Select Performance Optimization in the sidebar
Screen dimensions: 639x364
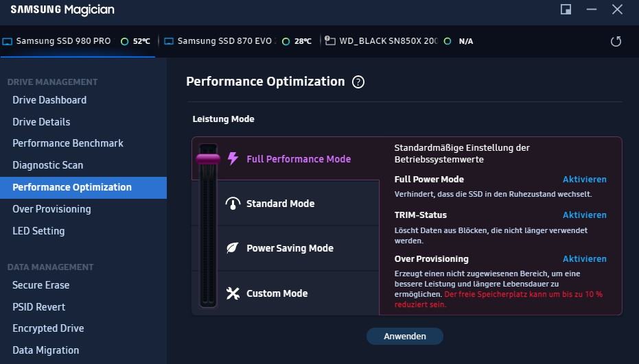tap(83, 187)
